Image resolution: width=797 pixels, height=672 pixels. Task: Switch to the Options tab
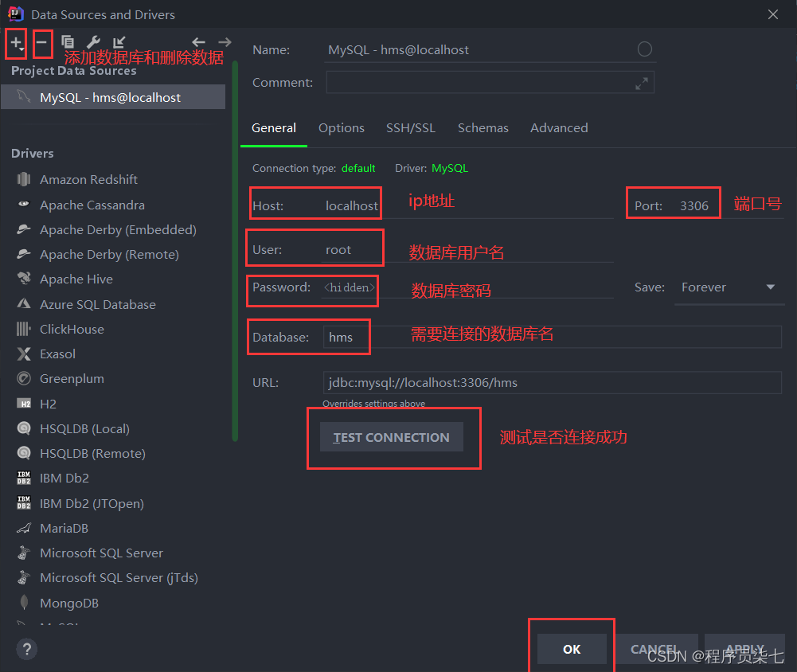pyautogui.click(x=341, y=128)
